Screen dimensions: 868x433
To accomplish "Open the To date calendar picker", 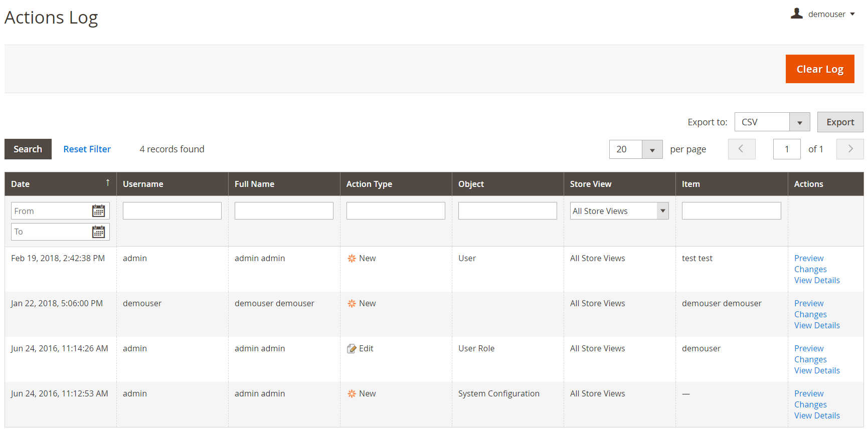I will (98, 232).
